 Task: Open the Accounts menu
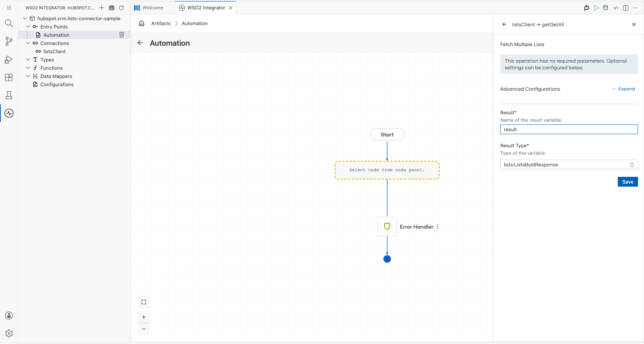(9, 316)
